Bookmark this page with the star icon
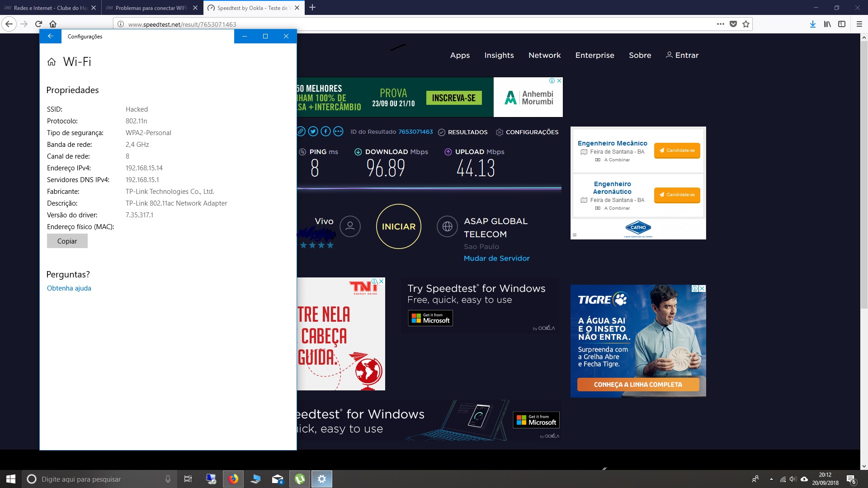Screen dimensions: 868x488 click(746, 24)
